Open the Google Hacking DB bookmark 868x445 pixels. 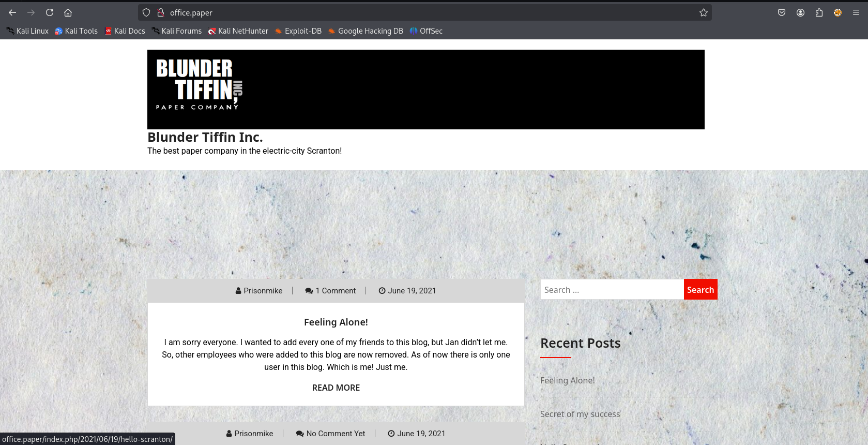coord(365,31)
